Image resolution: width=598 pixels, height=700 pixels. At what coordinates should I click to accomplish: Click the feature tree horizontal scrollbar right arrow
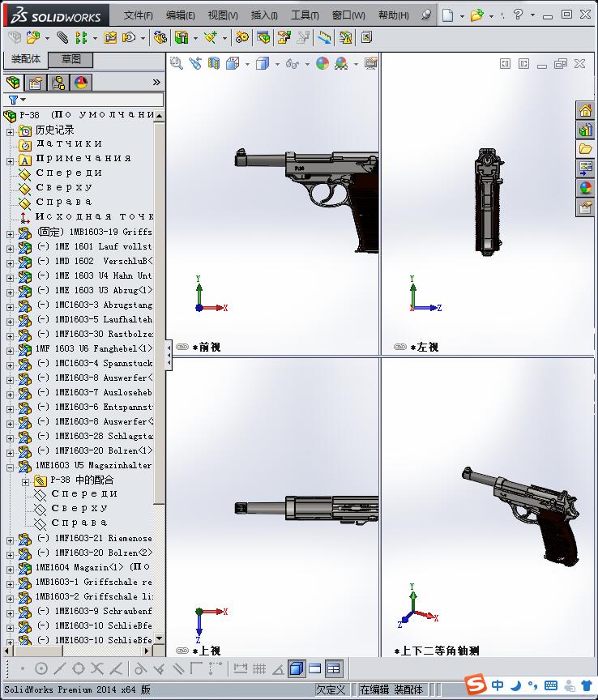[x=147, y=651]
